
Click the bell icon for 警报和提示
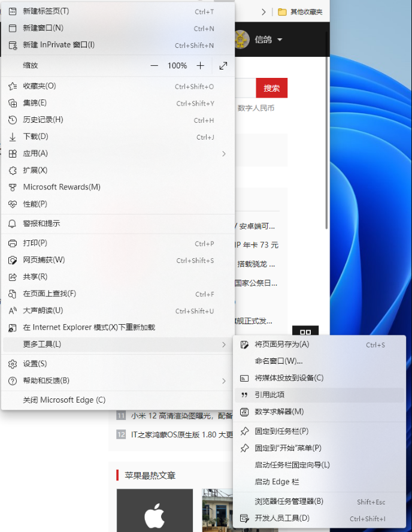(x=13, y=223)
